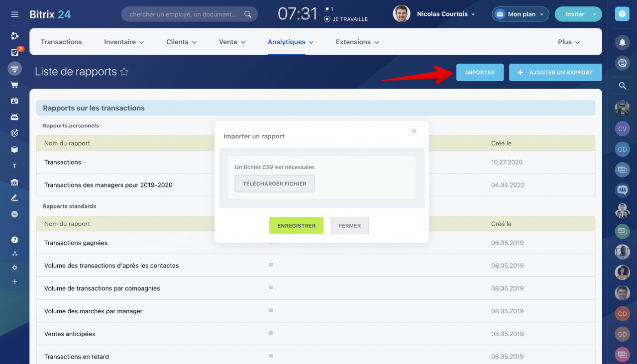This screenshot has width=637, height=364.
Task: Open Volume de transactions par compagnies report
Action: [102, 288]
